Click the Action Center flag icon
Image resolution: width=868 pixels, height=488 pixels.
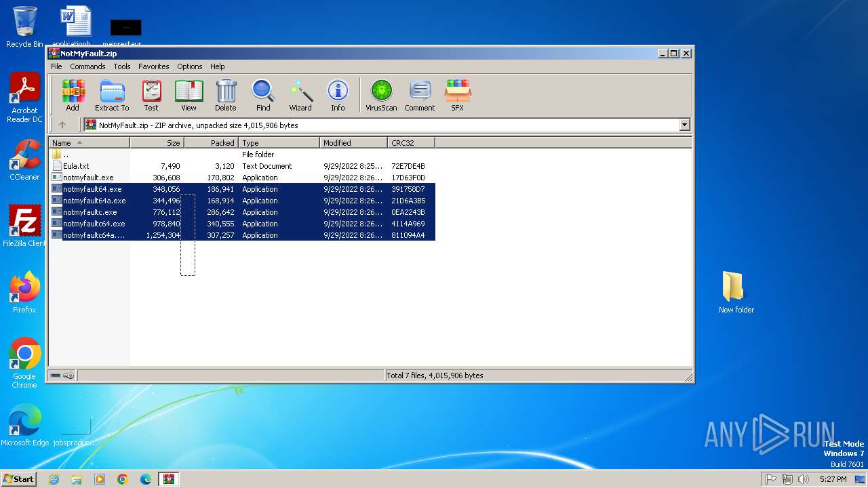click(x=771, y=479)
